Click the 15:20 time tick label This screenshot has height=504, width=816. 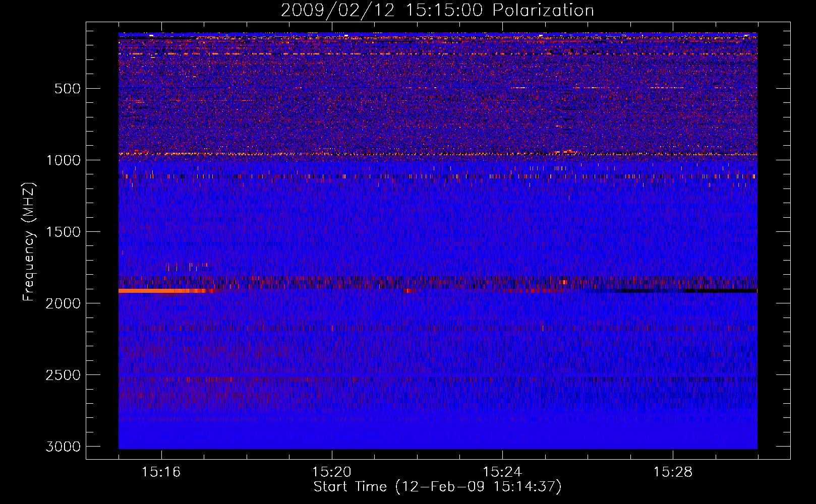(x=331, y=472)
